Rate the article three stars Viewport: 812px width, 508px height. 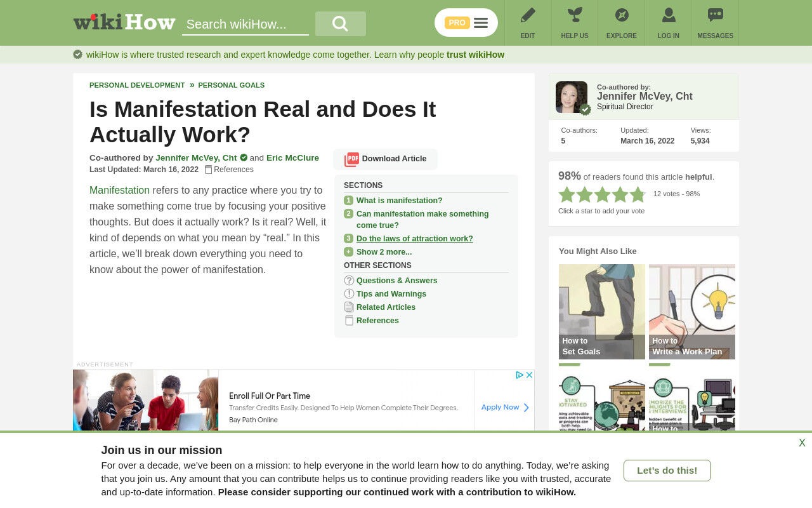click(603, 194)
